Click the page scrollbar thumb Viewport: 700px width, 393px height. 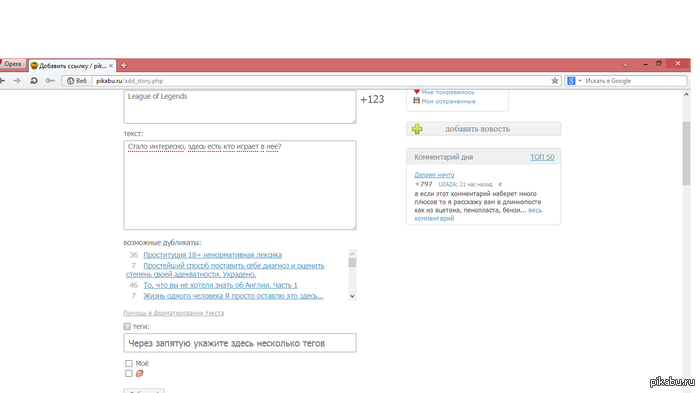[x=686, y=153]
